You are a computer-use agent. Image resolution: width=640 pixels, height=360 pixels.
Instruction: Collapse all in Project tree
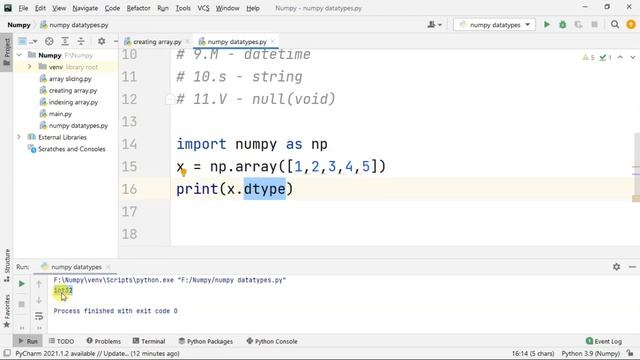coord(81,41)
